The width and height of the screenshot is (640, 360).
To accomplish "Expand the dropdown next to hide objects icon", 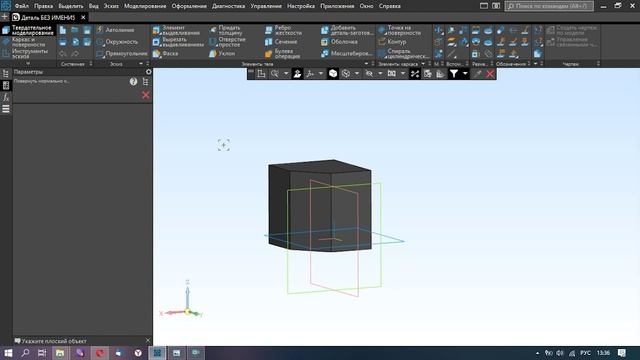I will coord(380,73).
